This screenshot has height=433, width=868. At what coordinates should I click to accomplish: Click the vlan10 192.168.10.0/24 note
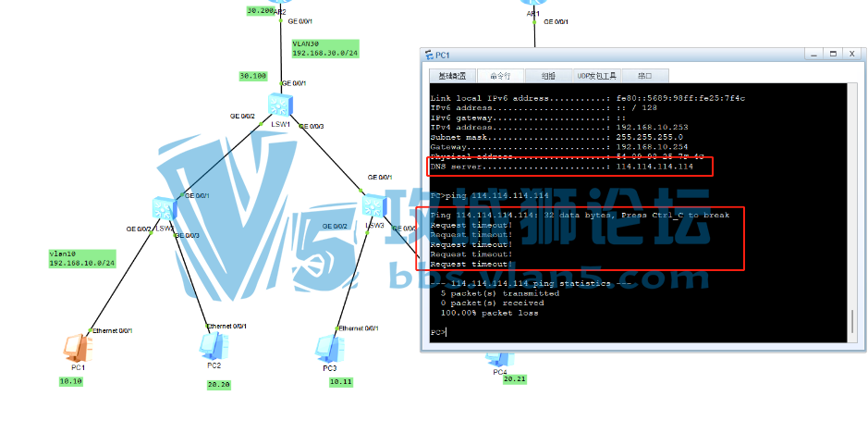pos(82,259)
